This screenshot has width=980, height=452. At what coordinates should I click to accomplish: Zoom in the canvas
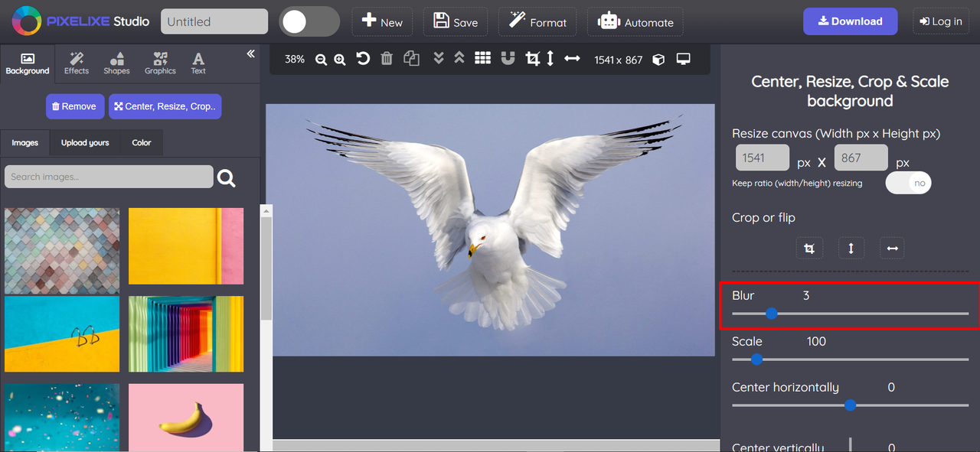[x=340, y=60]
